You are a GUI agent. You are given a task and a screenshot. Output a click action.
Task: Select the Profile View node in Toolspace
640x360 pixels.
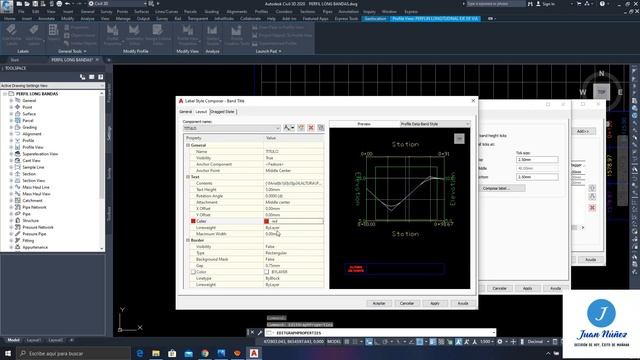coord(33,147)
